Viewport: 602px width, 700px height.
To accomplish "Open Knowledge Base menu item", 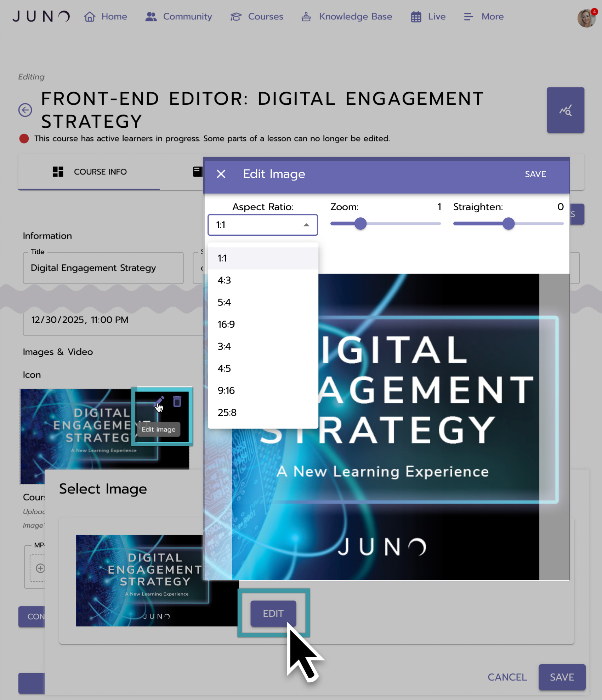I will click(x=347, y=17).
